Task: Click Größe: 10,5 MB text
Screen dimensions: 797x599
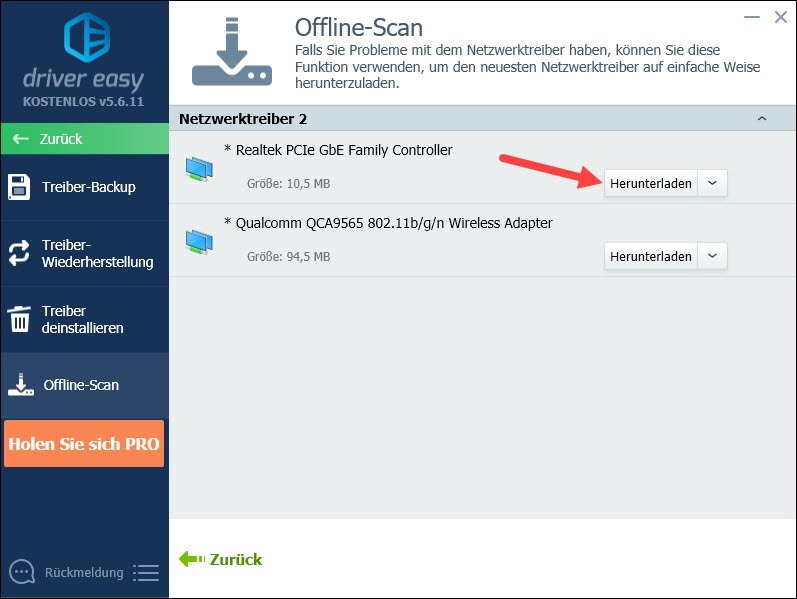Action: [x=288, y=184]
